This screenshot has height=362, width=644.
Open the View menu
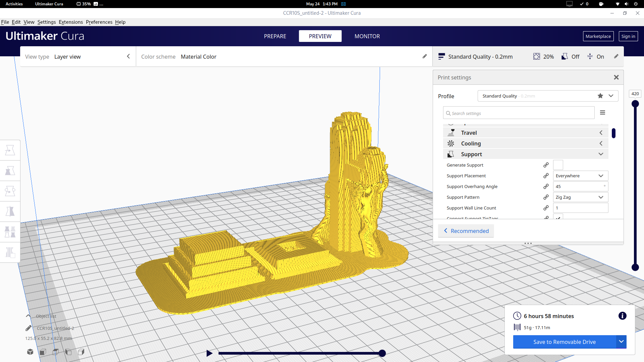29,22
